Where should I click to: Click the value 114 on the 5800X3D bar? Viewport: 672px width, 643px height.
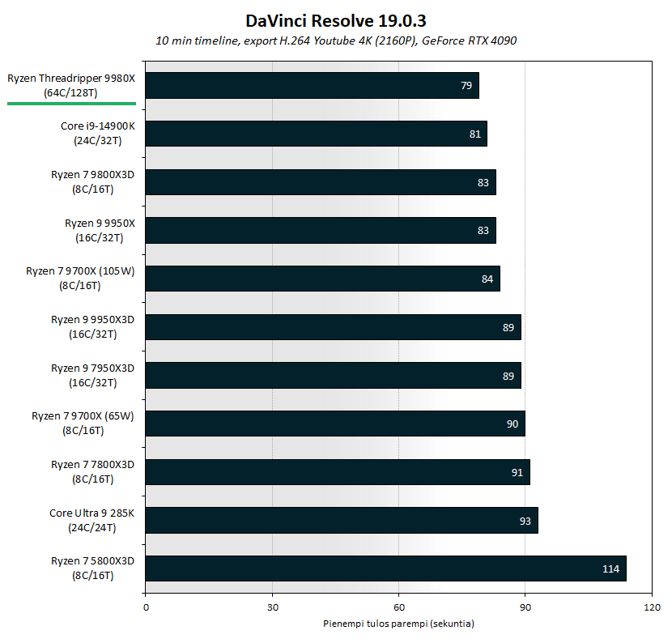tap(610, 568)
